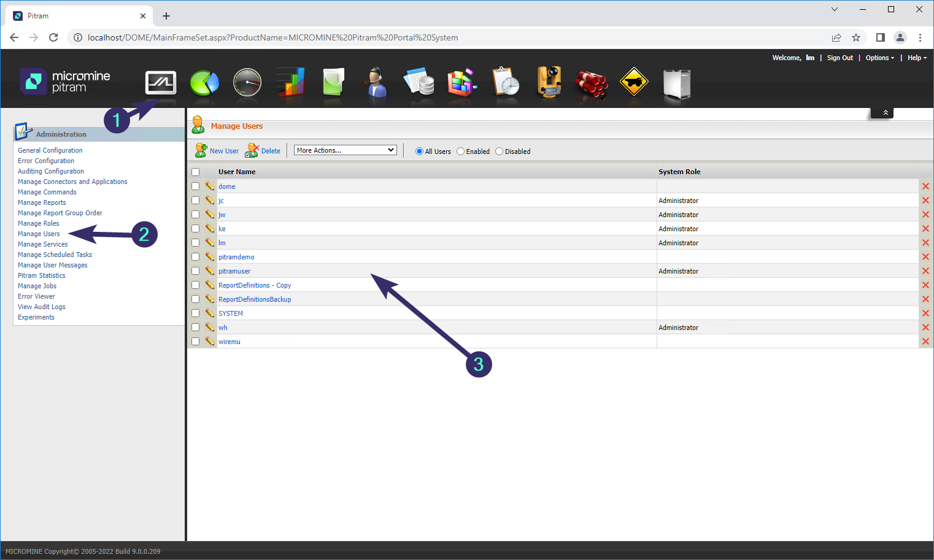
Task: Collapse the top banner with the chevron
Action: click(882, 112)
